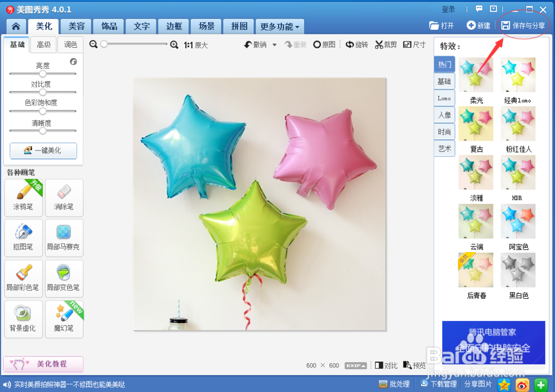This screenshot has width=555, height=392.
Task: Click 旋转 rotate tool
Action: (x=357, y=44)
